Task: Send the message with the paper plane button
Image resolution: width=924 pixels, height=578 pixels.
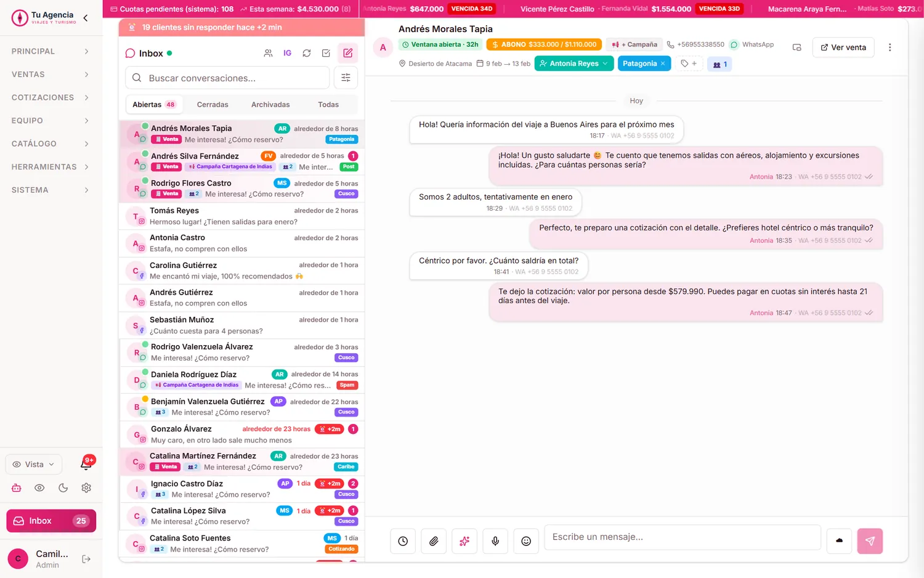Action: (x=870, y=541)
